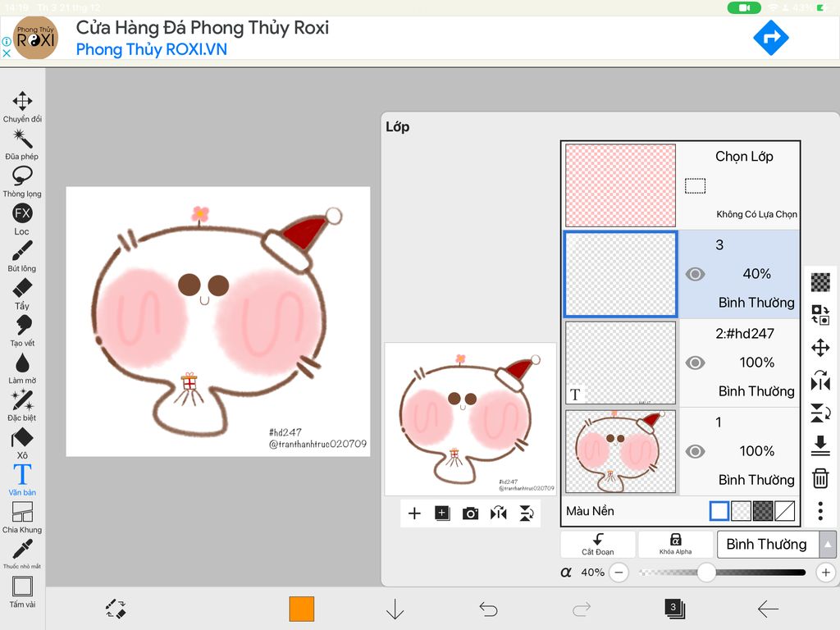Tap the four-arrow move layer icon
The height and width of the screenshot is (630, 840).
coord(820,348)
